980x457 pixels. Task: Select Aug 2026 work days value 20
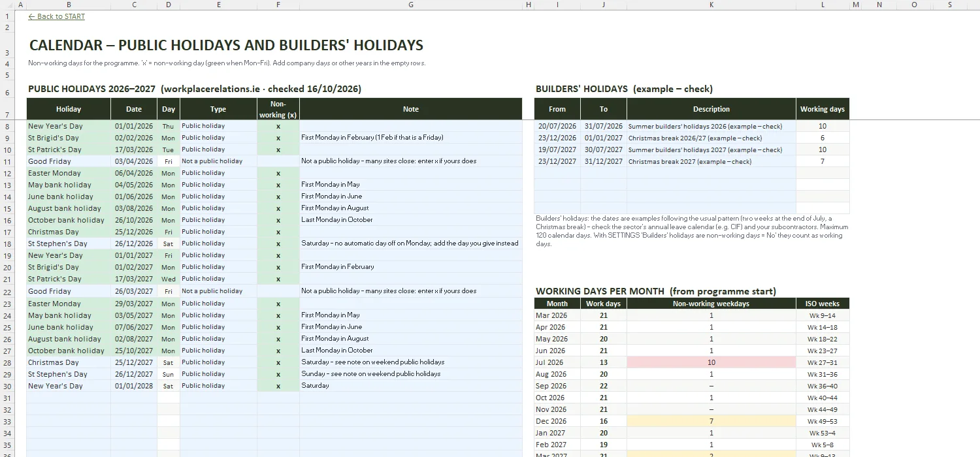click(x=604, y=374)
